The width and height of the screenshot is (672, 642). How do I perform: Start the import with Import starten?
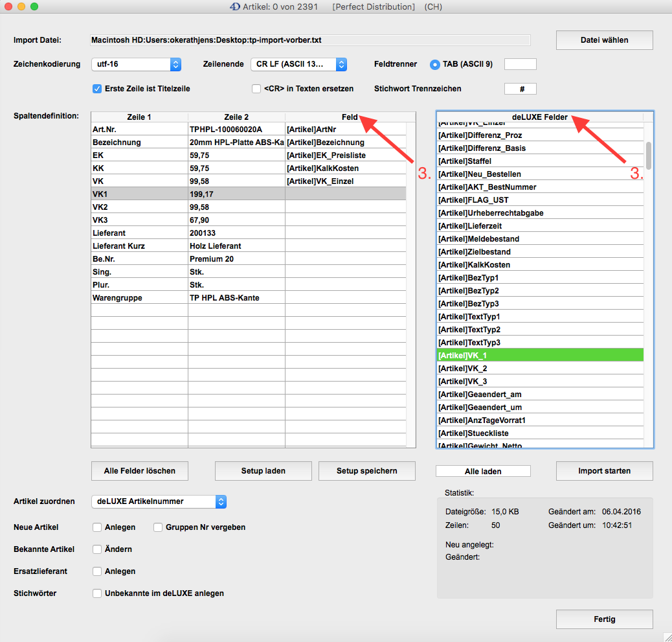[604, 471]
